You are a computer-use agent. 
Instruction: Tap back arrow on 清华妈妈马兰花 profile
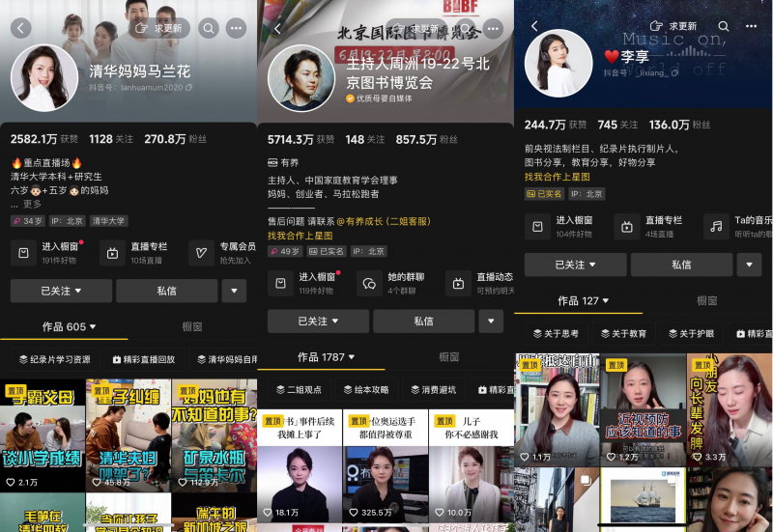click(20, 28)
